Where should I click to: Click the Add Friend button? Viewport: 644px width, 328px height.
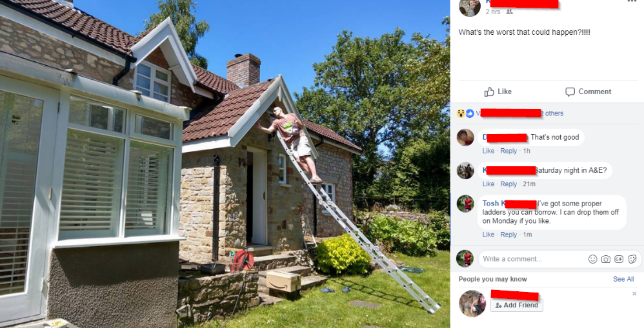(517, 305)
